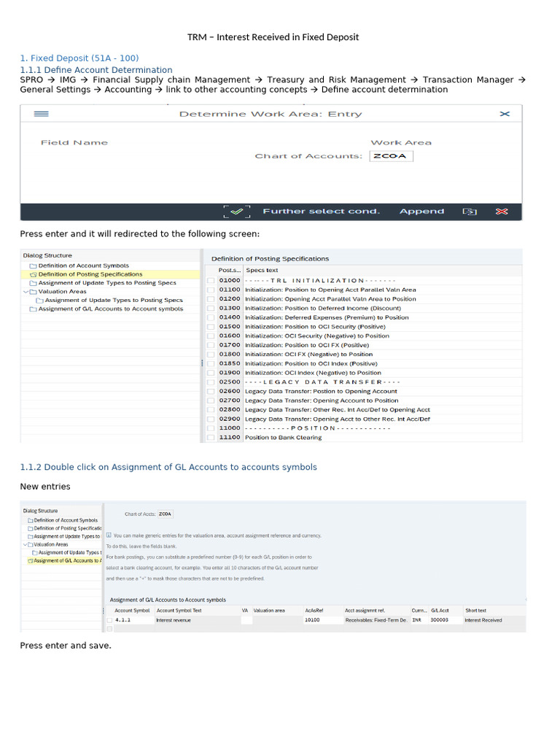
Task: Click the Chart of Accounts field showing ZCOA
Action: click(391, 156)
